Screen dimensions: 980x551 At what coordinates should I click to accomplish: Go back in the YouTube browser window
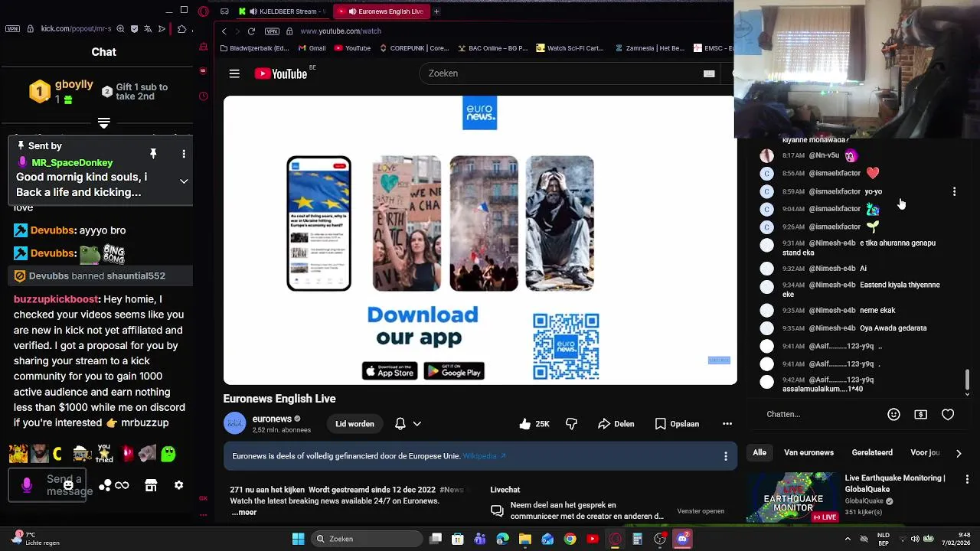[224, 31]
